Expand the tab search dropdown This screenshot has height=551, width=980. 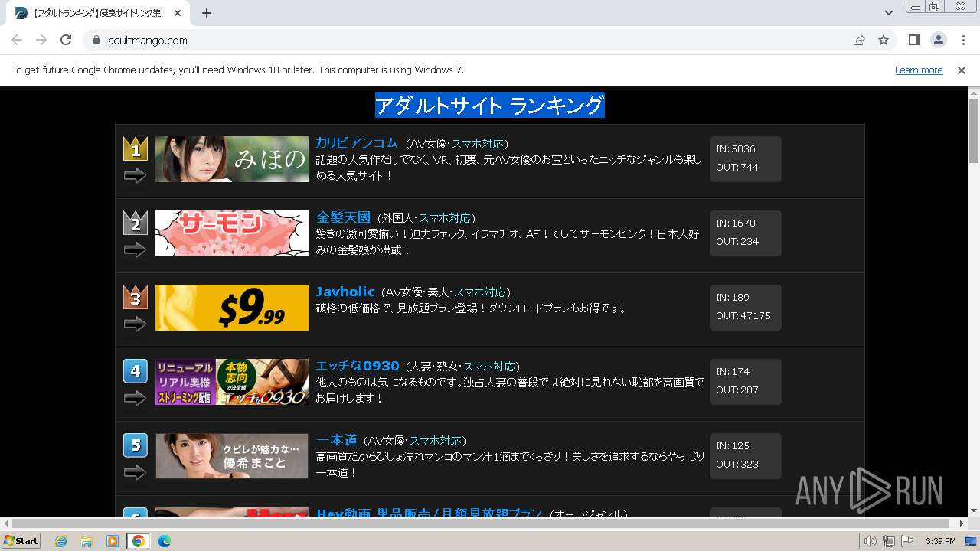pos(888,13)
